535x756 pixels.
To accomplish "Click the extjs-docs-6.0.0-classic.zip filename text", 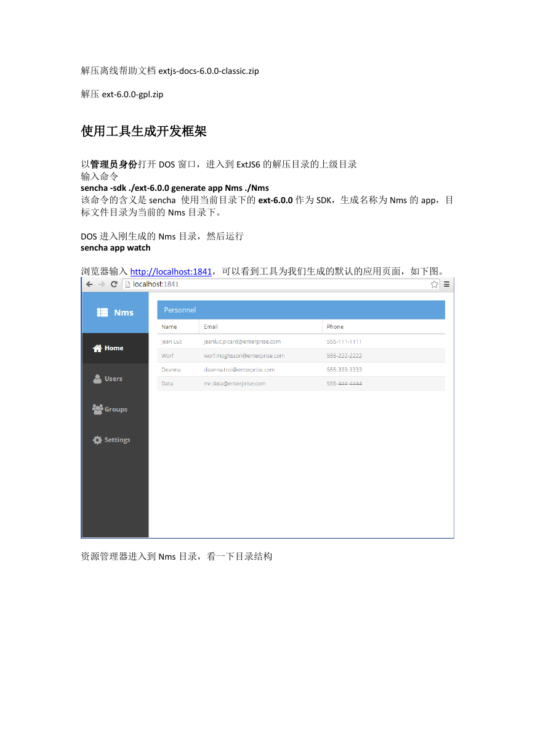I will tap(209, 71).
